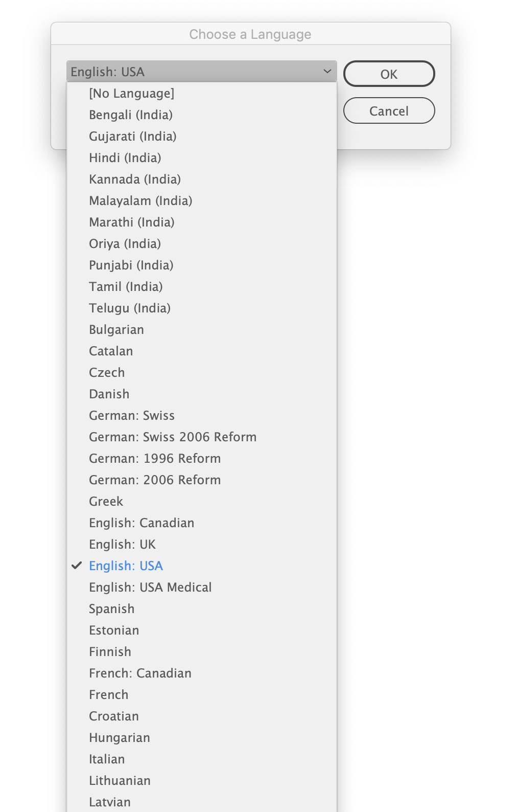Select Spanish from the language list
This screenshot has width=517, height=812.
click(111, 608)
